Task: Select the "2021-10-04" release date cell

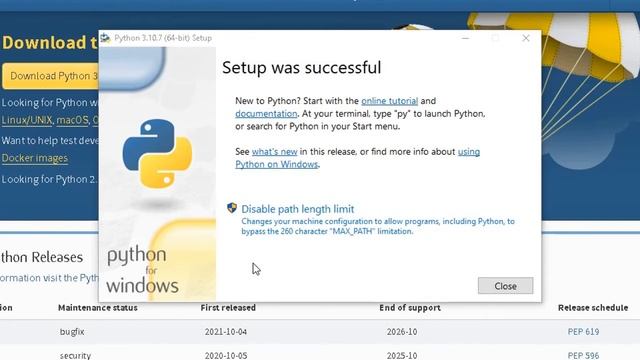Action: [x=226, y=331]
